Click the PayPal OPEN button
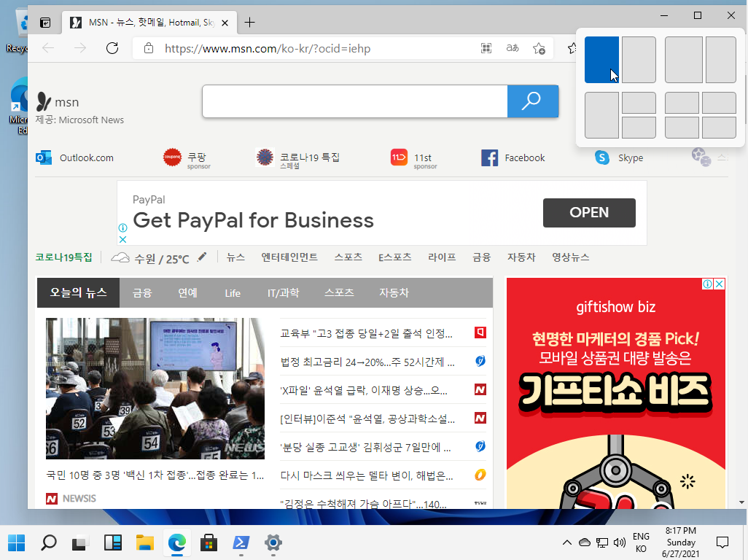Image resolution: width=748 pixels, height=560 pixels. tap(589, 213)
